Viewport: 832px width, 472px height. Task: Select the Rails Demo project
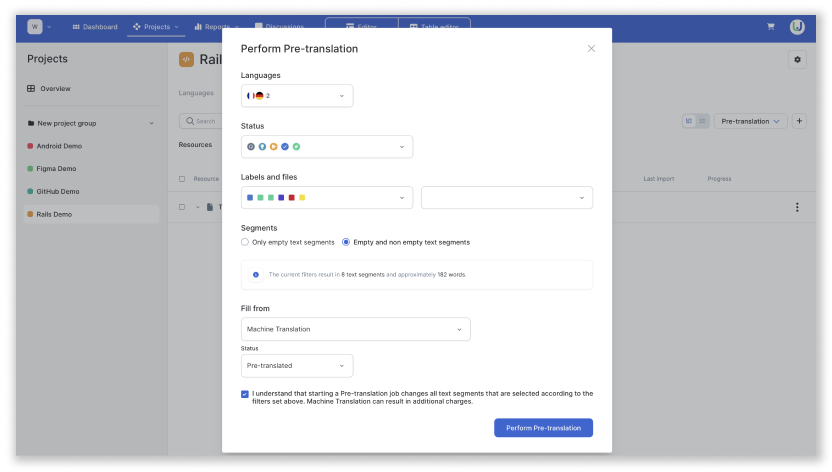[91, 214]
